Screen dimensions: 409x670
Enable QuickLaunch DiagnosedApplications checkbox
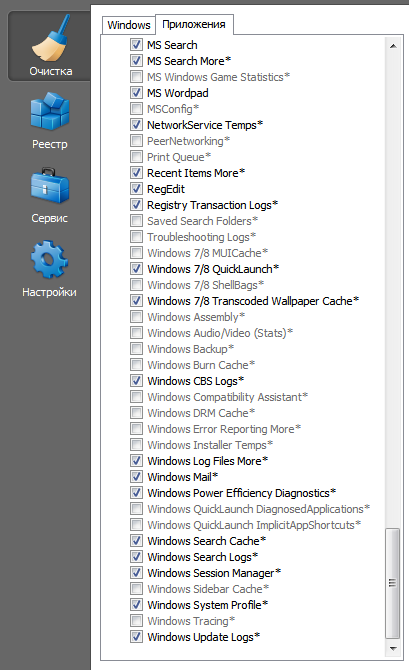coord(136,508)
